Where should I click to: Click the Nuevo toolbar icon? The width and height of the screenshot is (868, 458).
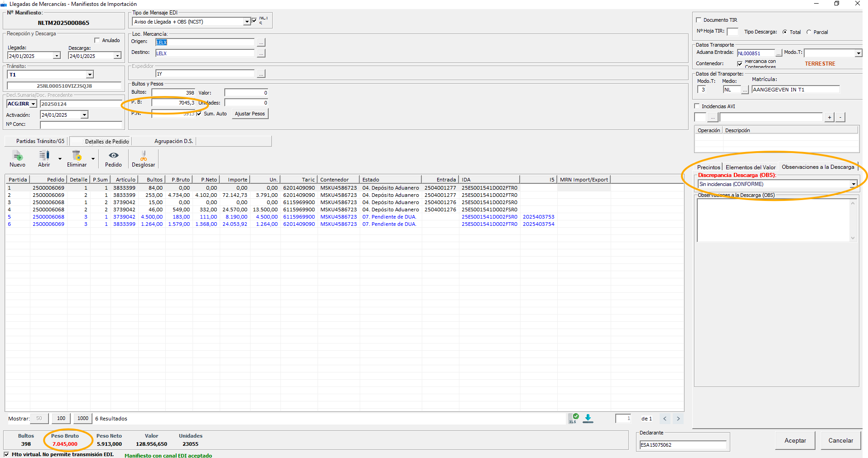point(17,157)
